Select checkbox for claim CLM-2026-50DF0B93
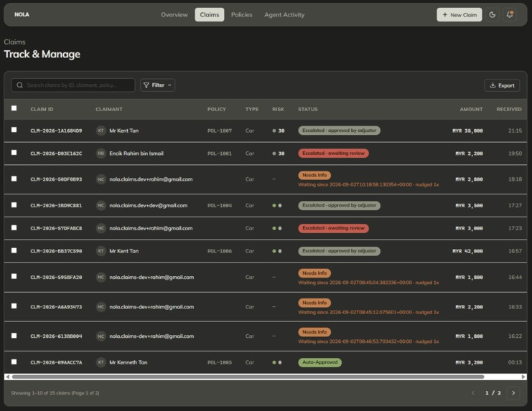This screenshot has width=532, height=411. pos(14,179)
